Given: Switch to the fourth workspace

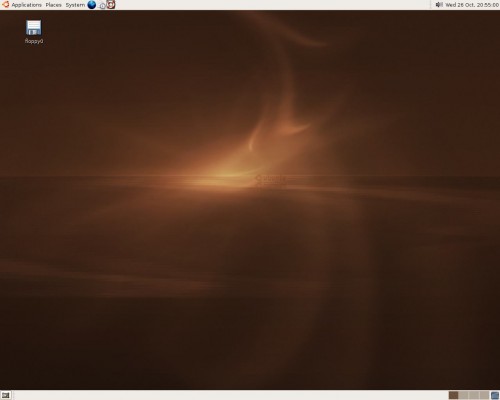Looking at the screenshot, I should click(x=484, y=395).
